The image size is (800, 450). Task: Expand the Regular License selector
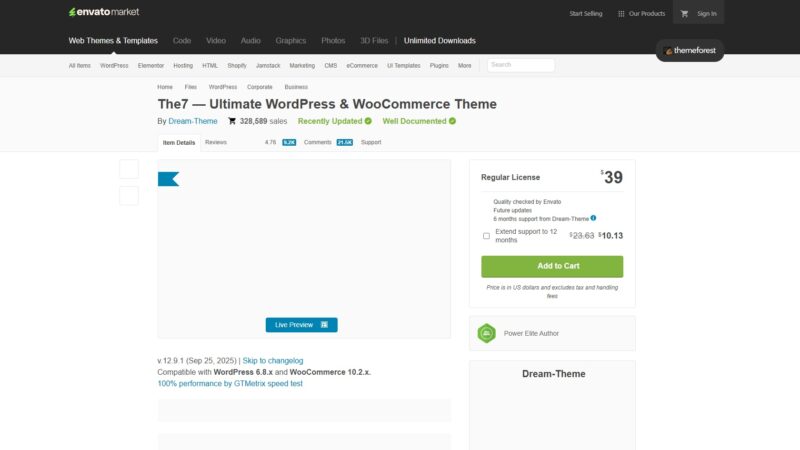pos(511,177)
